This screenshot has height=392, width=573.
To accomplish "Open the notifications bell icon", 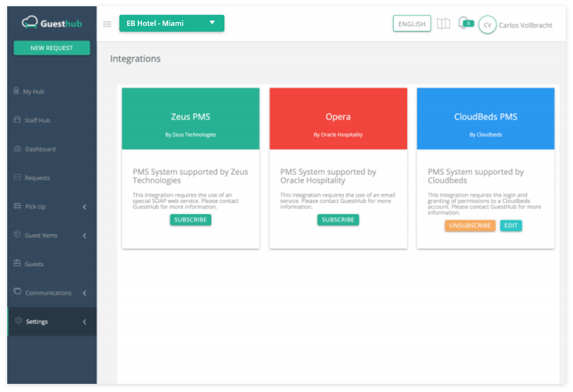I will tap(463, 23).
